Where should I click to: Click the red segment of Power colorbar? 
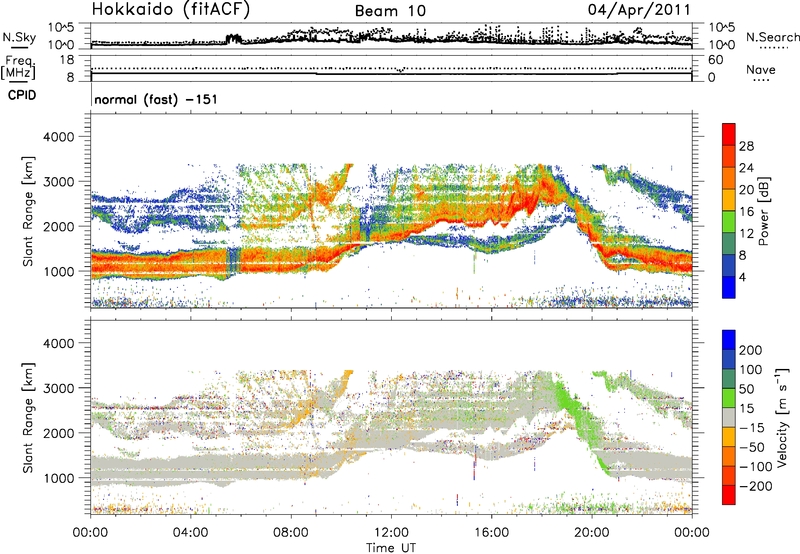click(729, 132)
